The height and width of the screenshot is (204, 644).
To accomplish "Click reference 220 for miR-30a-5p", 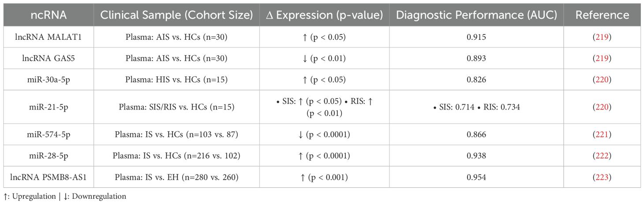I will (603, 79).
